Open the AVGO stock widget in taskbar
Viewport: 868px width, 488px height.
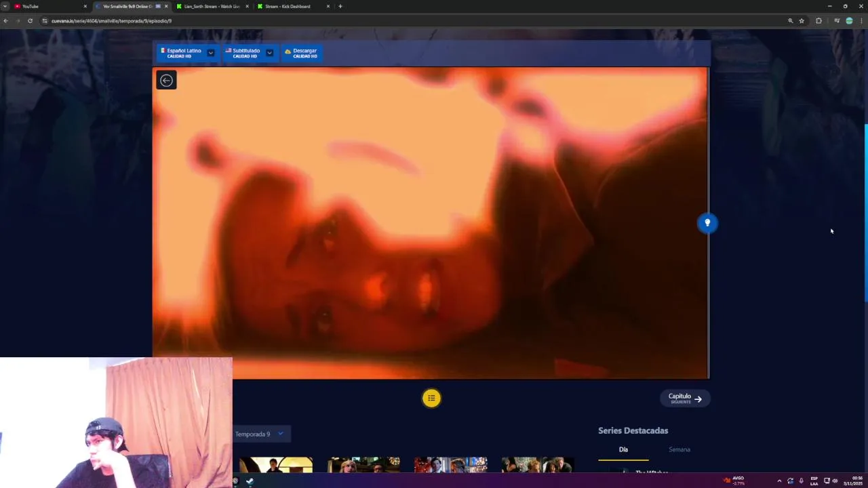coord(734,481)
